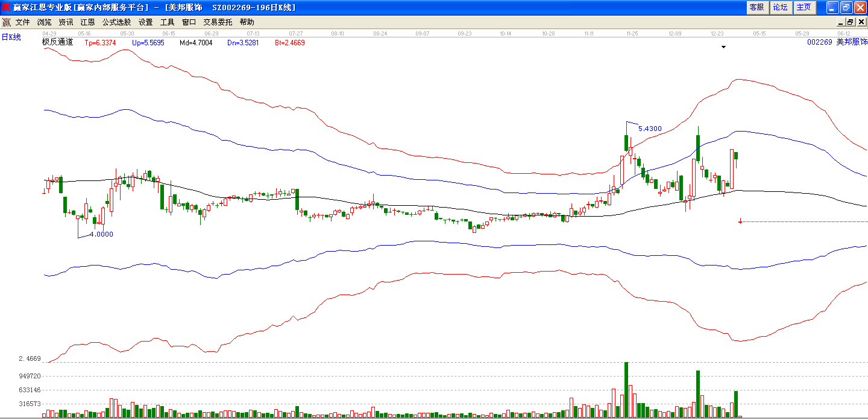868x420 pixels.
Task: Minimize the main application window
Action: 832,7
